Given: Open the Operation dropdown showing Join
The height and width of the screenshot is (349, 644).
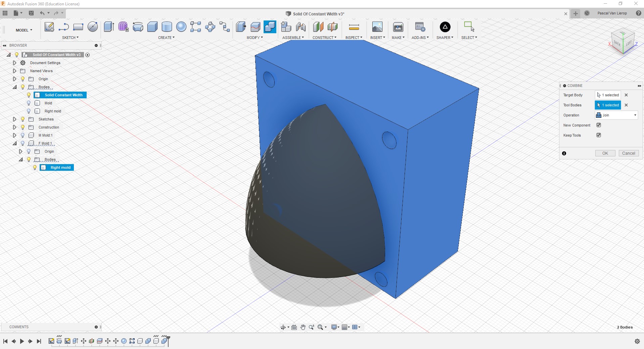Looking at the screenshot, I should tap(616, 115).
